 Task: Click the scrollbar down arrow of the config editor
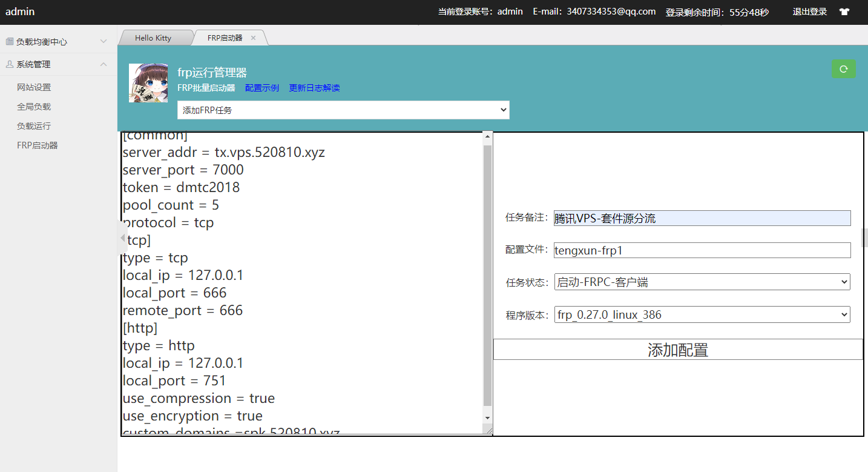click(x=487, y=419)
